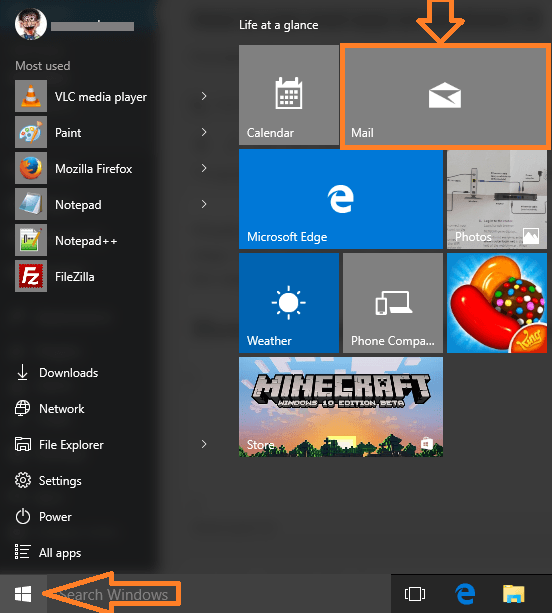Screen dimensions: 552x613
Task: Select the 'Mozilla Firefox' label
Action: pos(94,169)
